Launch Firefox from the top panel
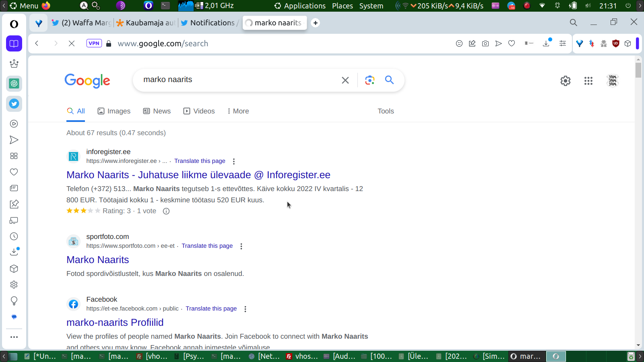Screen dimensions: 644x362 [x=46, y=6]
